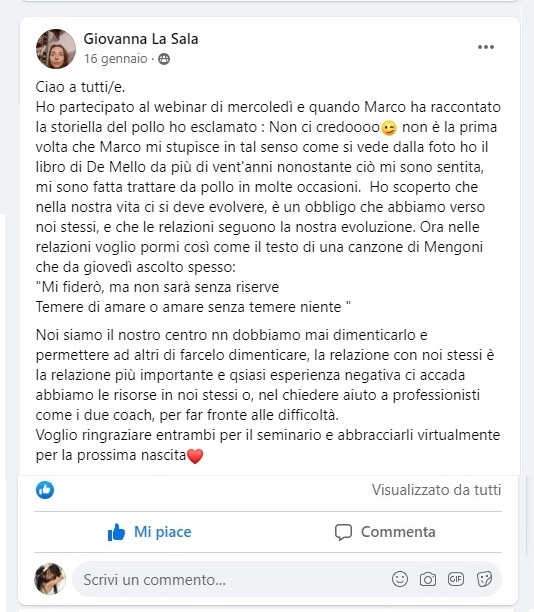The height and width of the screenshot is (612, 534).
Task: View the blue like reaction count icon
Action: [x=45, y=490]
